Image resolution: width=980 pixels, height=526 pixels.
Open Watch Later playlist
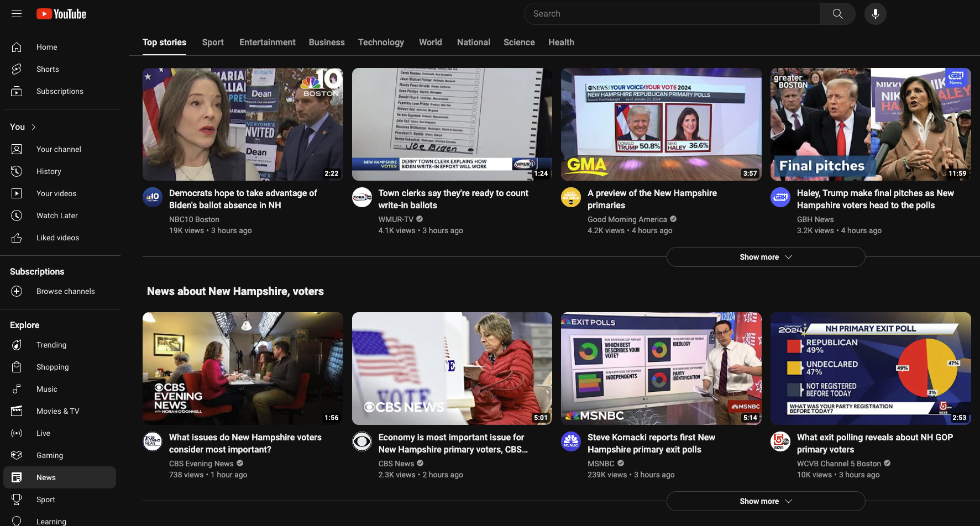[60, 215]
